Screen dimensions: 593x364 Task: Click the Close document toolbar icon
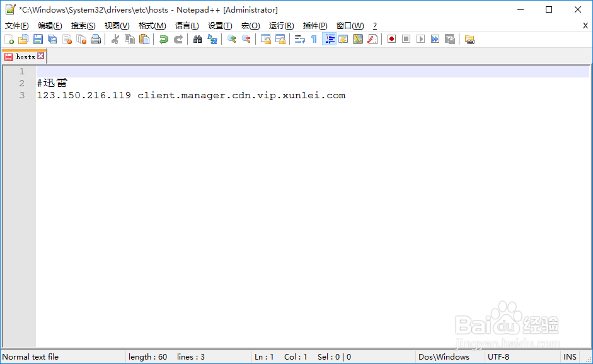click(67, 39)
